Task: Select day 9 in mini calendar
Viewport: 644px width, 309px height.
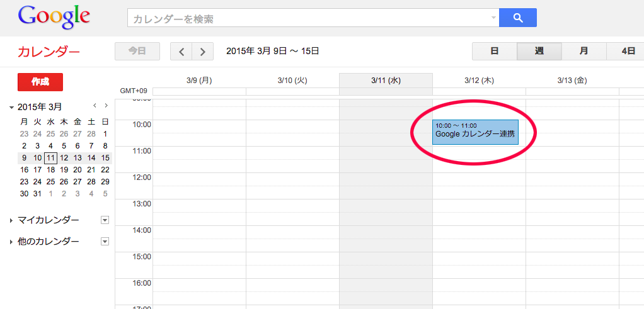Action: [24, 158]
